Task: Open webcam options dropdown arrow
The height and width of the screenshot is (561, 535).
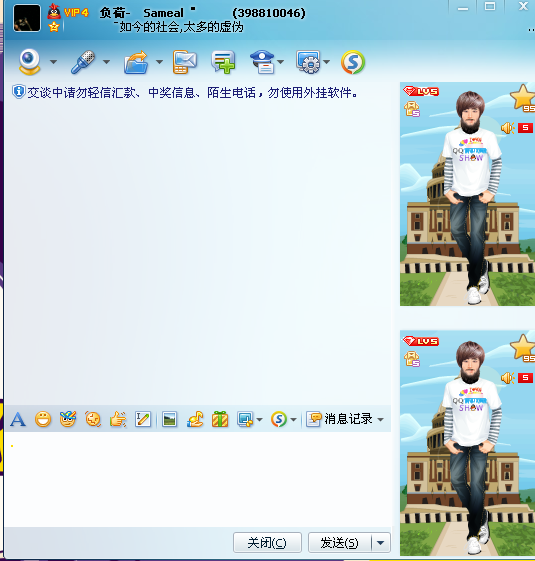Action: [x=53, y=62]
